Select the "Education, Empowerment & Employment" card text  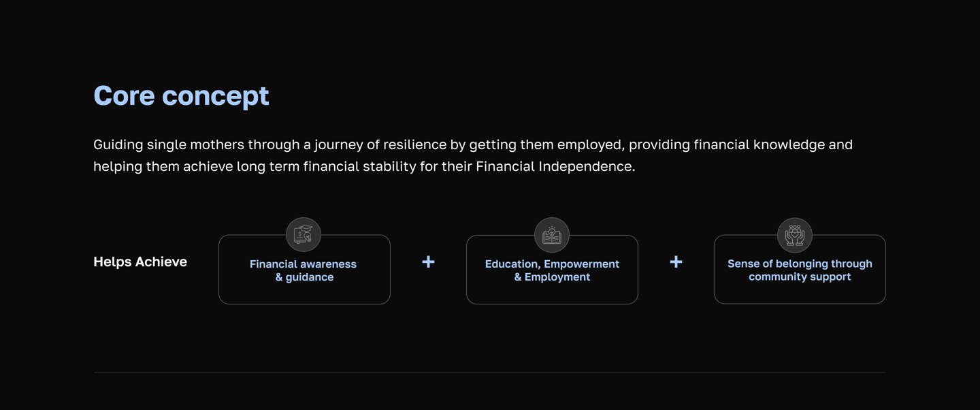pyautogui.click(x=552, y=270)
